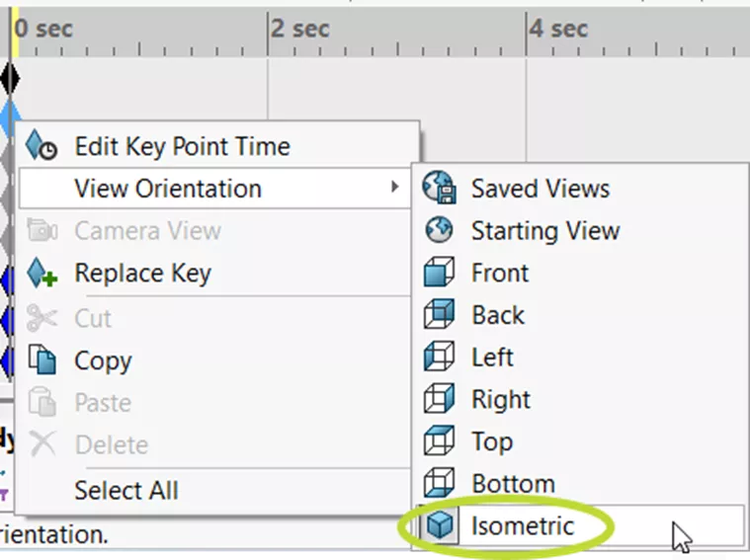750x560 pixels.
Task: Click the Back view cube icon
Action: (439, 315)
